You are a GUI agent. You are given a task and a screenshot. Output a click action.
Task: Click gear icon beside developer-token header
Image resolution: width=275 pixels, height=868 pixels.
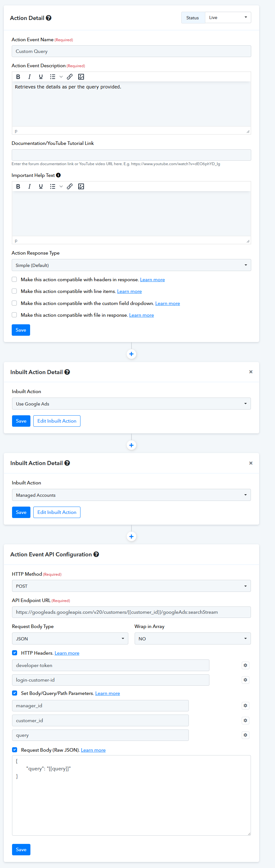pyautogui.click(x=246, y=665)
